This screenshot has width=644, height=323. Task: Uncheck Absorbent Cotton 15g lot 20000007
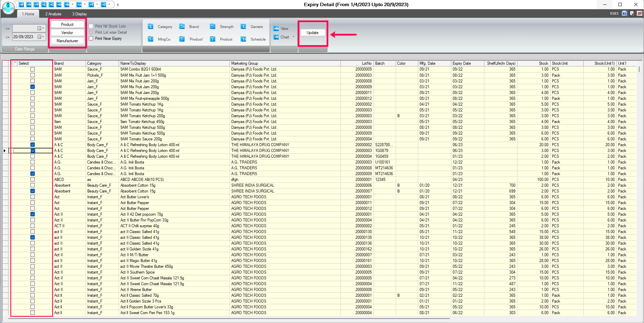click(x=32, y=191)
